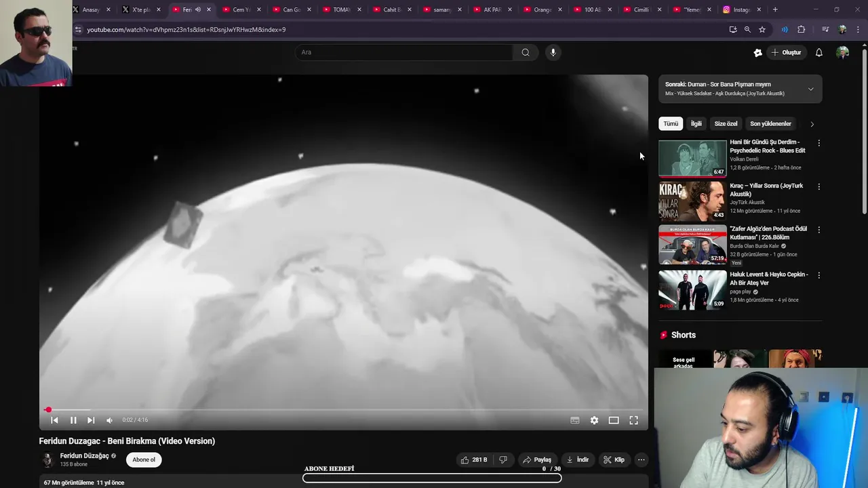Image resolution: width=868 pixels, height=488 pixels.
Task: Click install app icon in address bar
Action: (733, 30)
